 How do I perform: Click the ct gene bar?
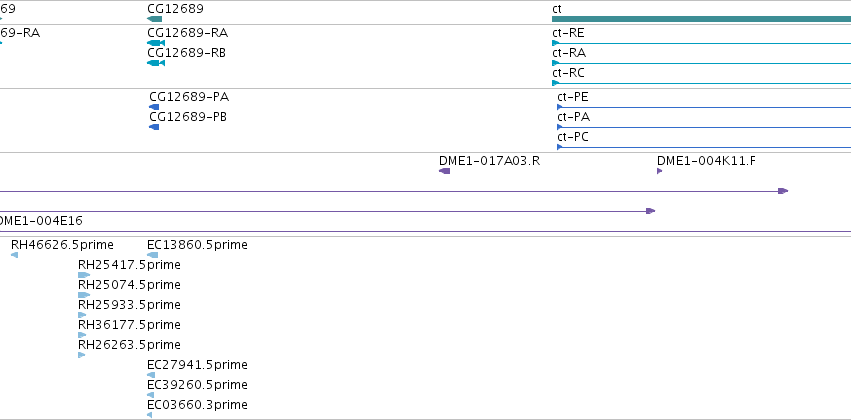point(701,19)
